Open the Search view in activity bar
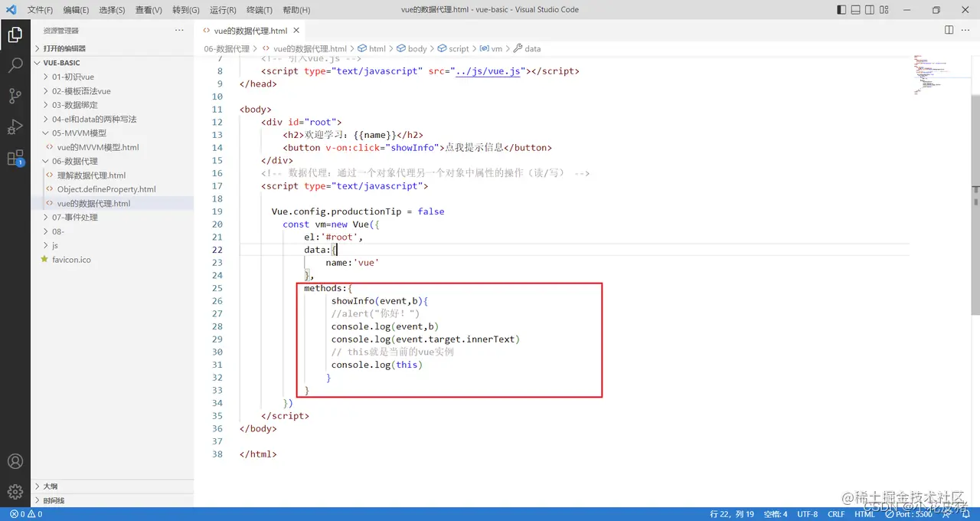The height and width of the screenshot is (521, 980). tap(15, 65)
